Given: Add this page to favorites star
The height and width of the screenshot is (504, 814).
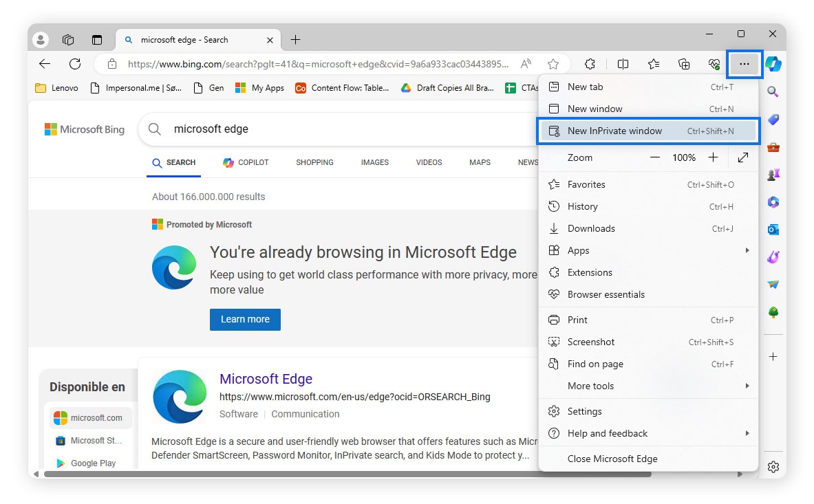Looking at the screenshot, I should 553,64.
